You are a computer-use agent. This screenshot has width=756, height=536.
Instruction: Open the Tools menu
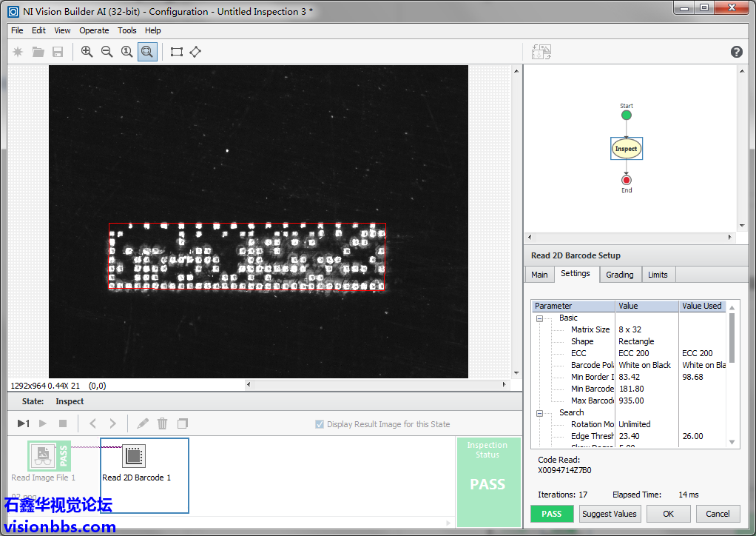click(x=127, y=30)
